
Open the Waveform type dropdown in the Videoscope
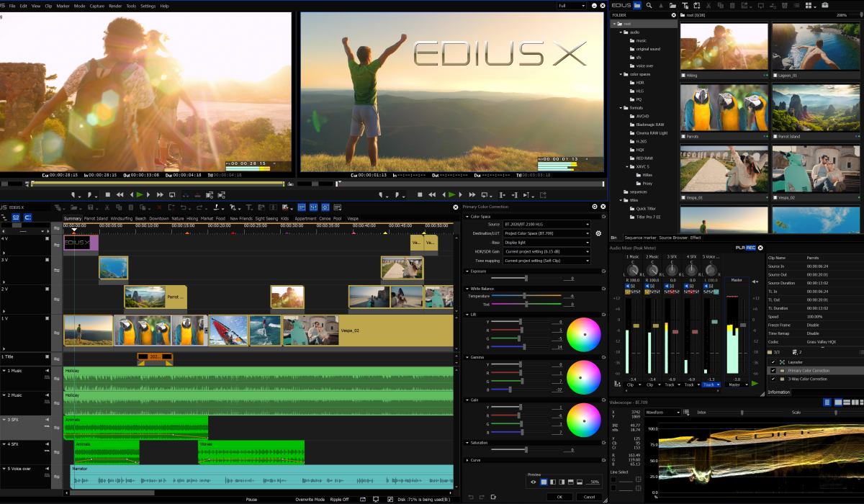(662, 412)
